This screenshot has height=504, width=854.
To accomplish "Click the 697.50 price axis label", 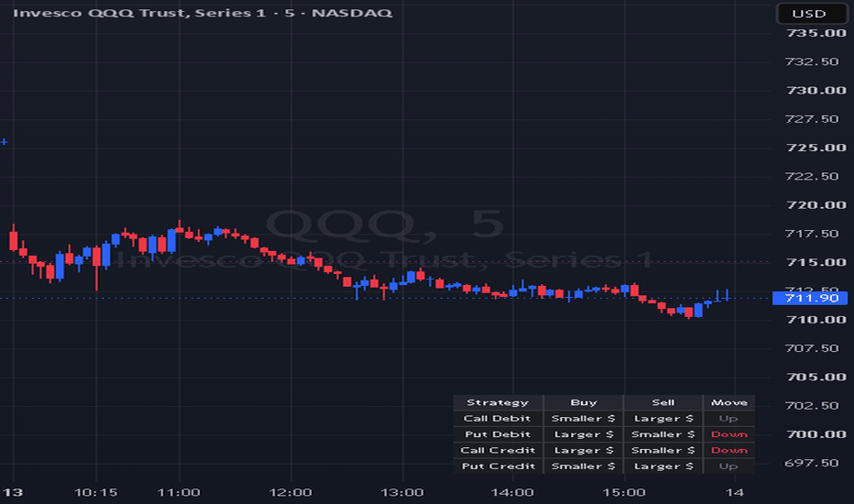I will (812, 463).
